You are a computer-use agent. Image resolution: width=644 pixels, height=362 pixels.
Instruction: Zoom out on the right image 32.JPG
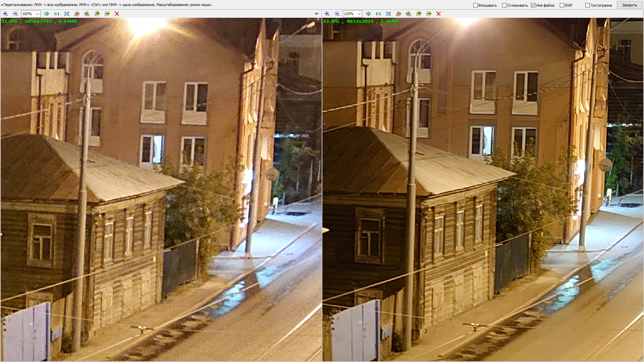337,14
